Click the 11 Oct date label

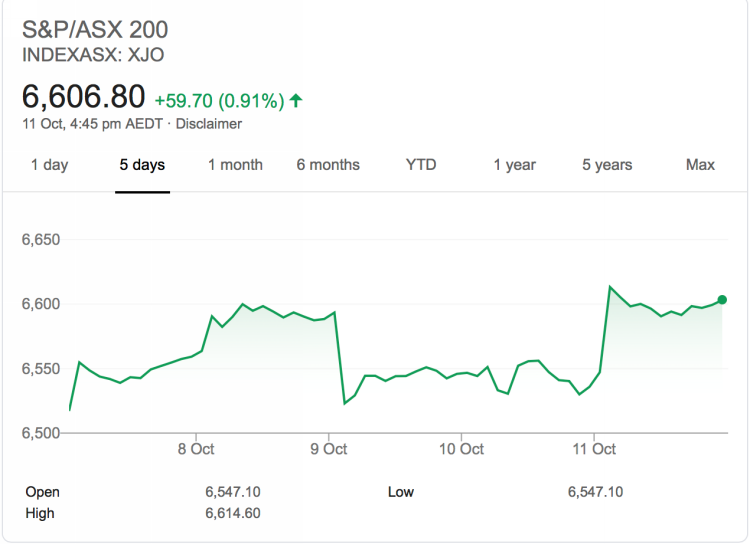594,449
